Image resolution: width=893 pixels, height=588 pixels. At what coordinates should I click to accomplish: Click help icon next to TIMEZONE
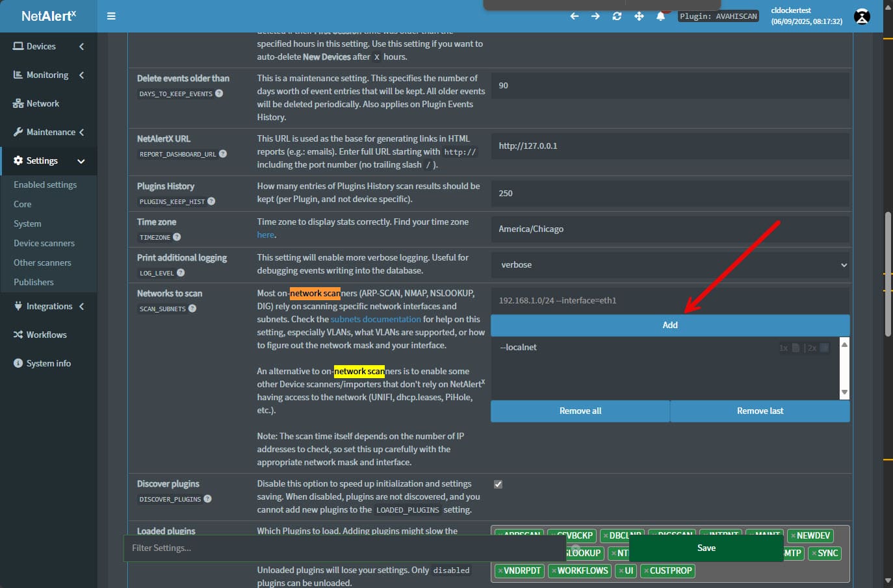point(177,237)
